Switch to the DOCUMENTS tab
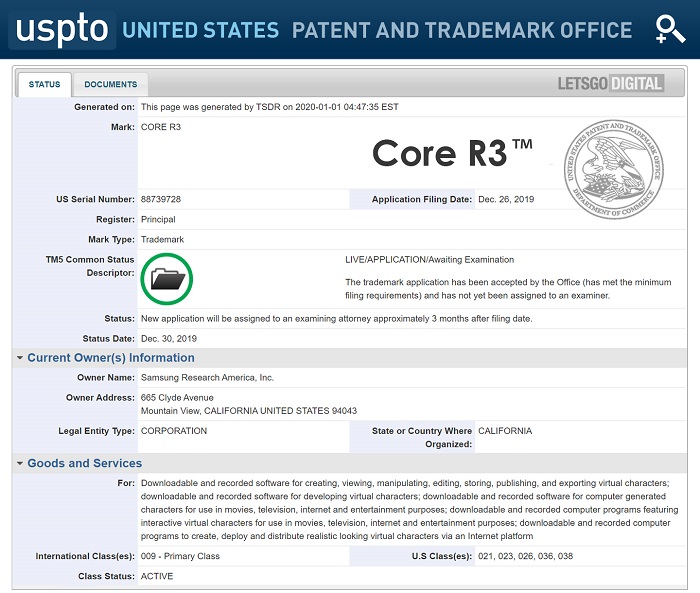This screenshot has height=593, width=700. [110, 85]
